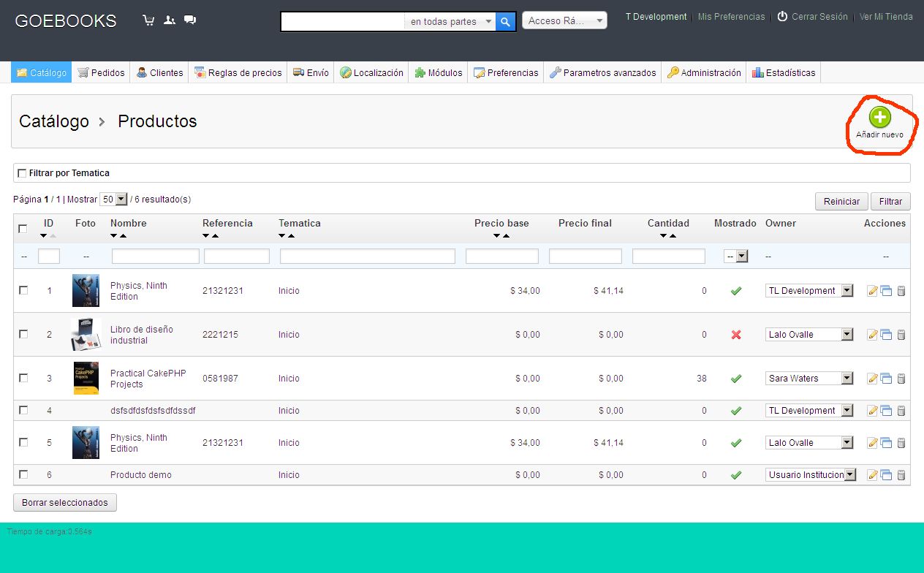924x573 pixels.
Task: Open the messages speech bubble icon
Action: coord(190,20)
